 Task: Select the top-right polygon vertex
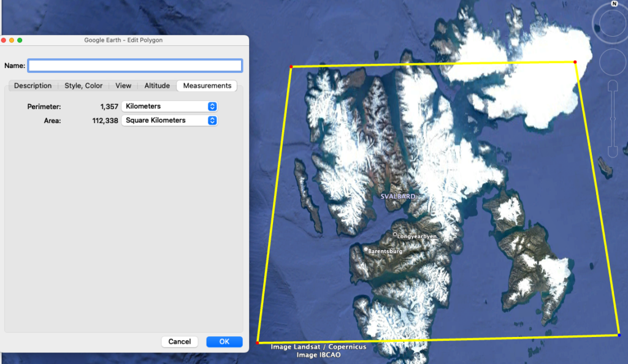[575, 61]
